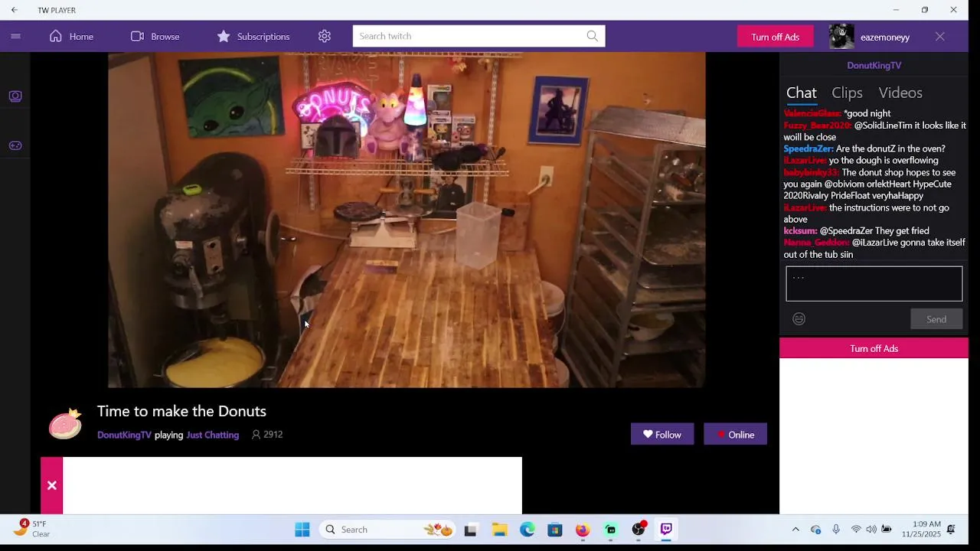This screenshot has height=551, width=980.
Task: Open OBS Studio from taskbar
Action: (639, 530)
